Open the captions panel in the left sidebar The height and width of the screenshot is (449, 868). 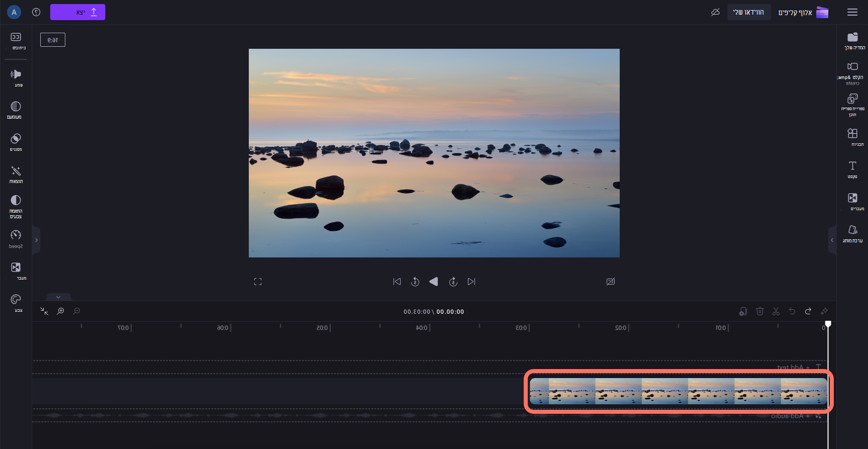coord(16,41)
